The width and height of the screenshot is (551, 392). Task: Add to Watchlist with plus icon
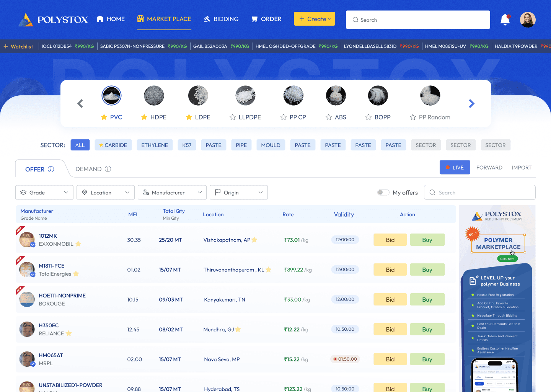pos(6,46)
